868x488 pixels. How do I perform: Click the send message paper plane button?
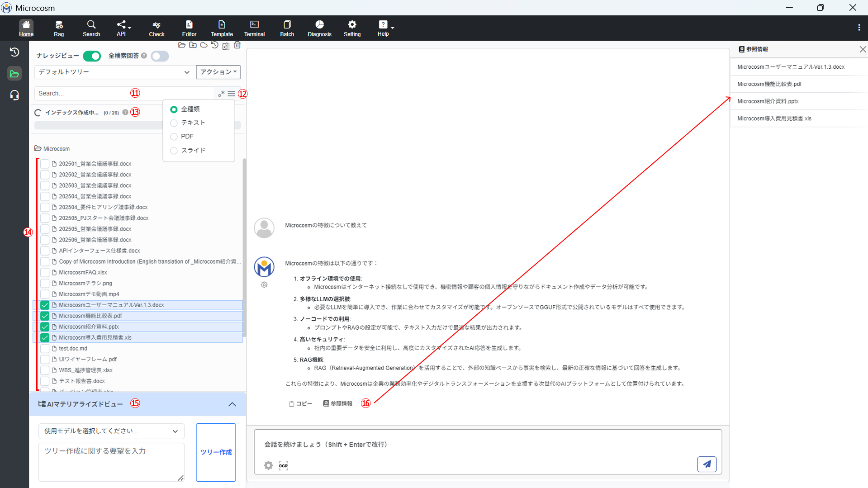(x=707, y=464)
